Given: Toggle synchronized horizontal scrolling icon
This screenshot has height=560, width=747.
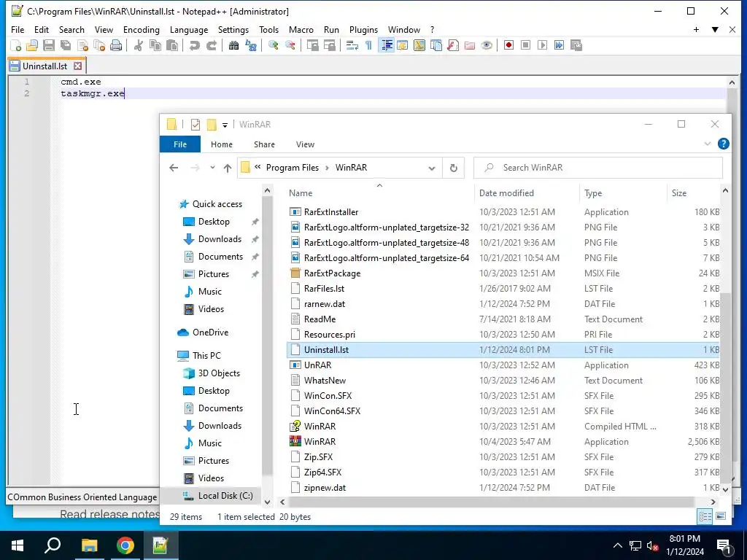Looking at the screenshot, I should tap(329, 45).
